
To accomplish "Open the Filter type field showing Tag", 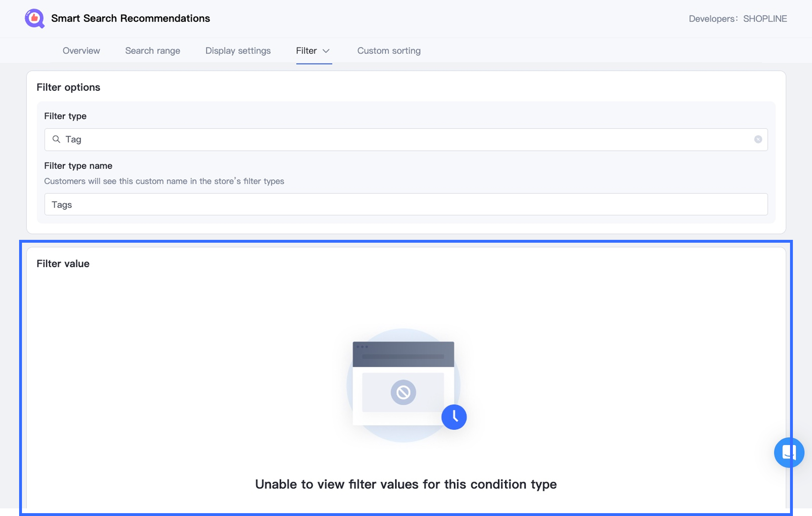I will [406, 140].
